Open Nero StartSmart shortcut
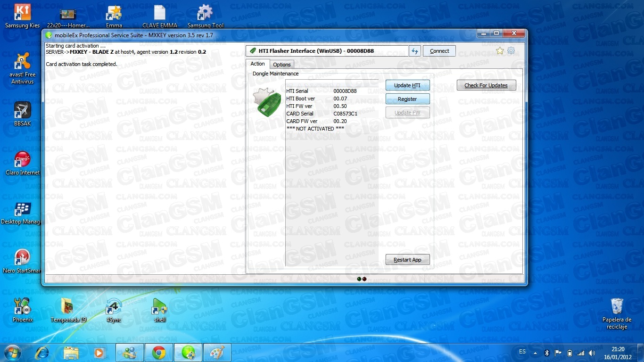 coord(22,261)
